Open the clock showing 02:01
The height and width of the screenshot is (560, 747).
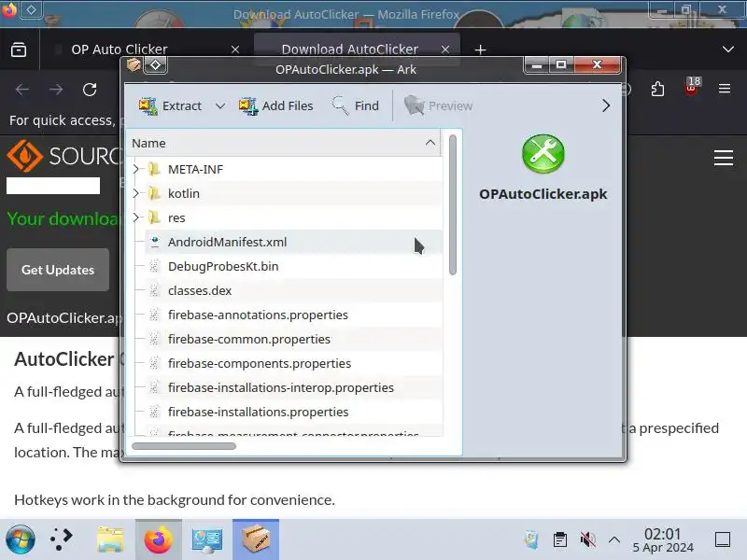tap(663, 540)
